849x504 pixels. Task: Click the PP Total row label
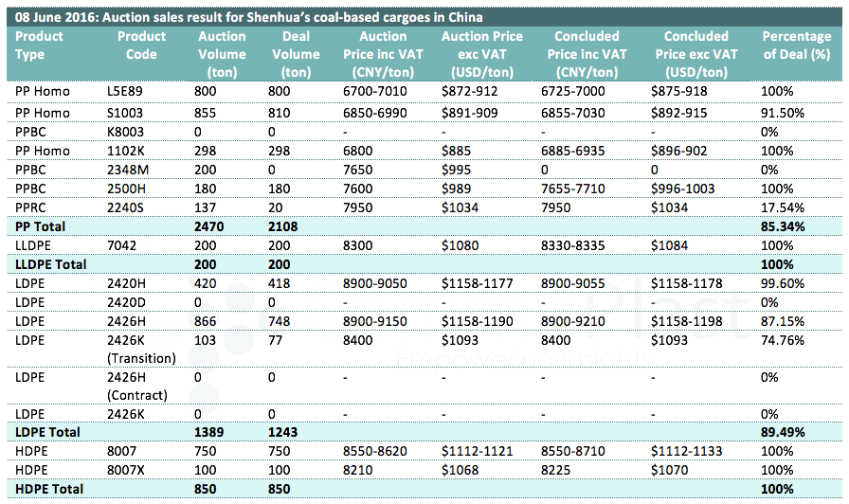click(x=38, y=227)
